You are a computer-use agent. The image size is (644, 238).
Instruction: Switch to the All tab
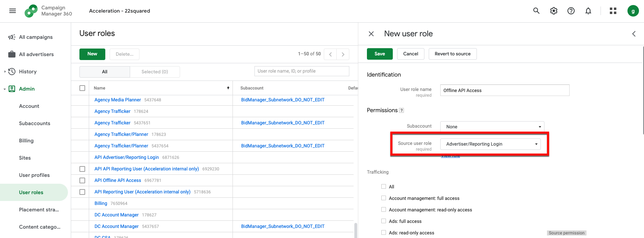coord(105,72)
